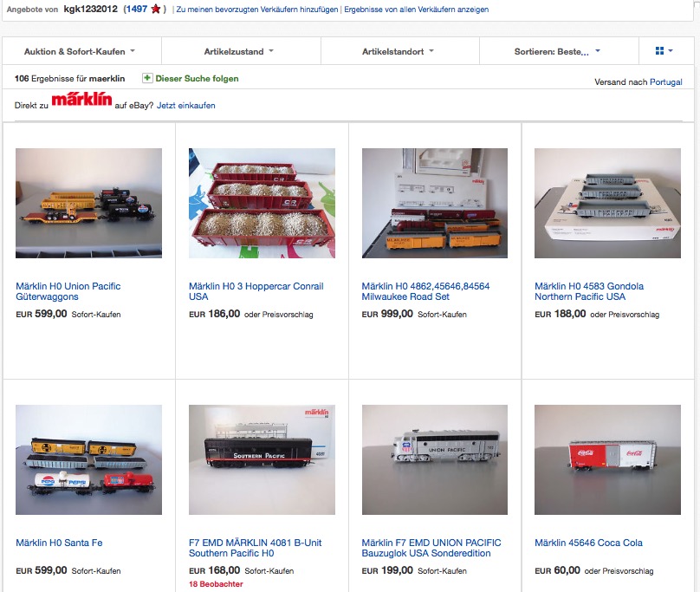Screen dimensions: 700x592
Task: Expand the Artikelstandort filter
Action: [398, 51]
